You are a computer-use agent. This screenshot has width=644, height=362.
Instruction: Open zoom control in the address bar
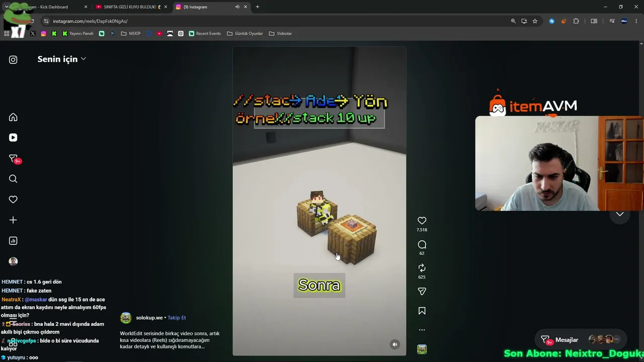tap(513, 21)
